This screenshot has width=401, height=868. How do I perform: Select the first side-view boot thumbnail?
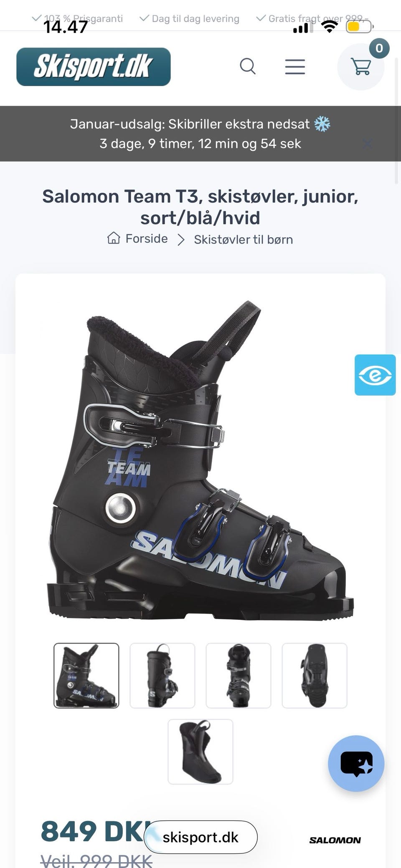point(86,675)
